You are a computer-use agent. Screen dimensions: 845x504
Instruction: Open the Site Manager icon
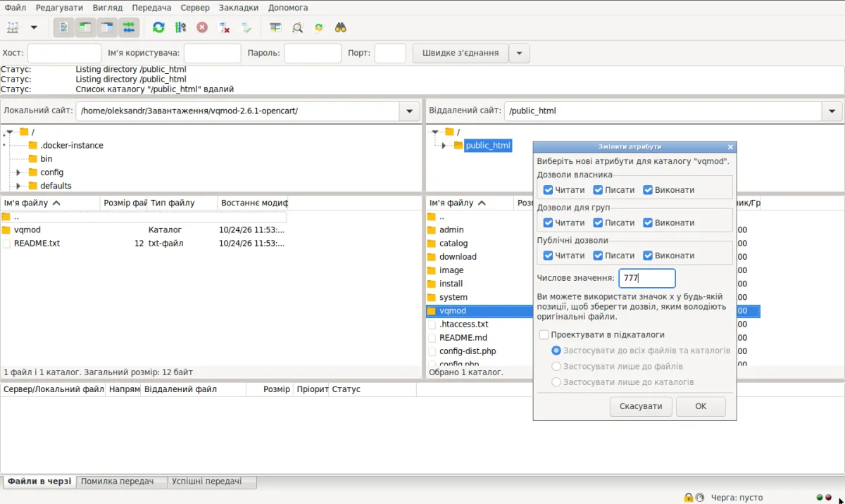point(13,27)
